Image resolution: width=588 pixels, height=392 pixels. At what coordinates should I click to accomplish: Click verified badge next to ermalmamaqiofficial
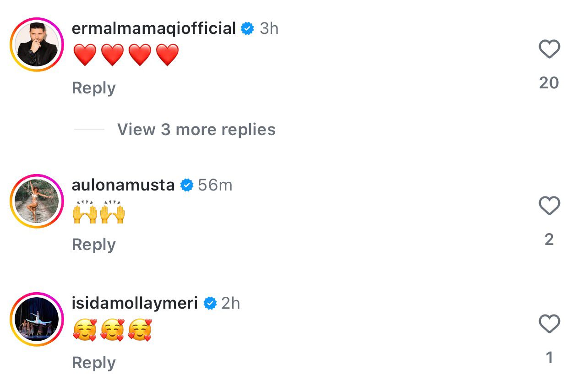(248, 29)
